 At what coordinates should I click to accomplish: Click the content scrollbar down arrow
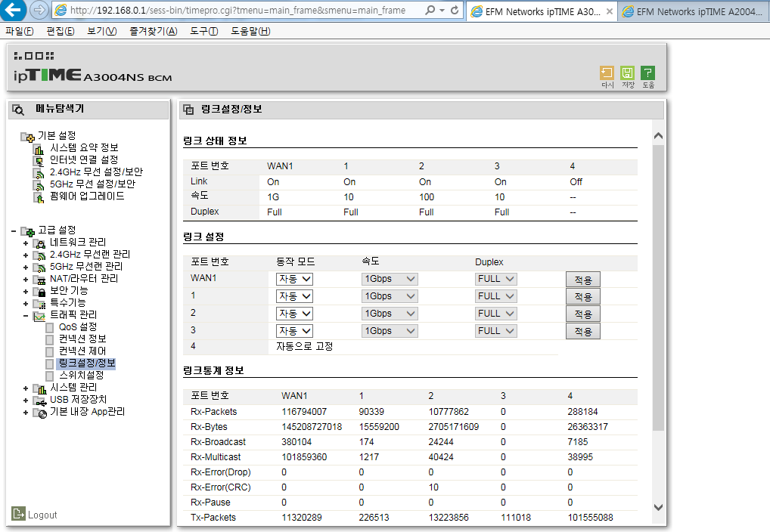click(659, 508)
